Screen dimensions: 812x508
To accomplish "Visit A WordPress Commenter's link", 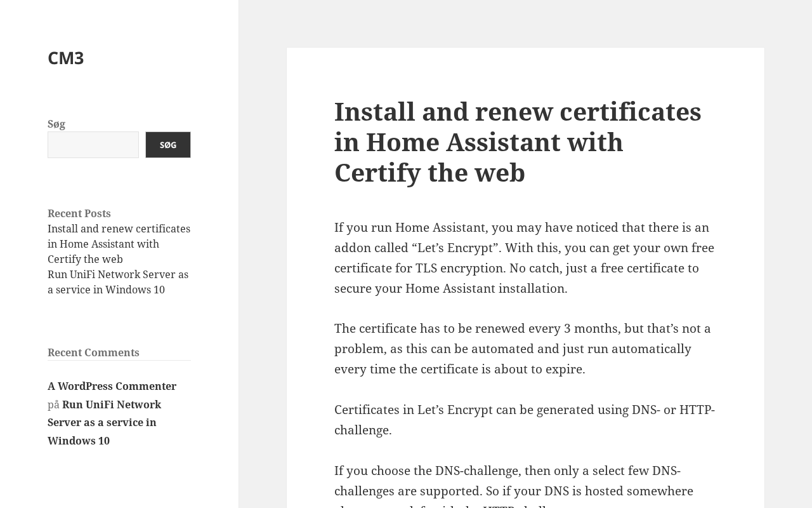I will [112, 386].
